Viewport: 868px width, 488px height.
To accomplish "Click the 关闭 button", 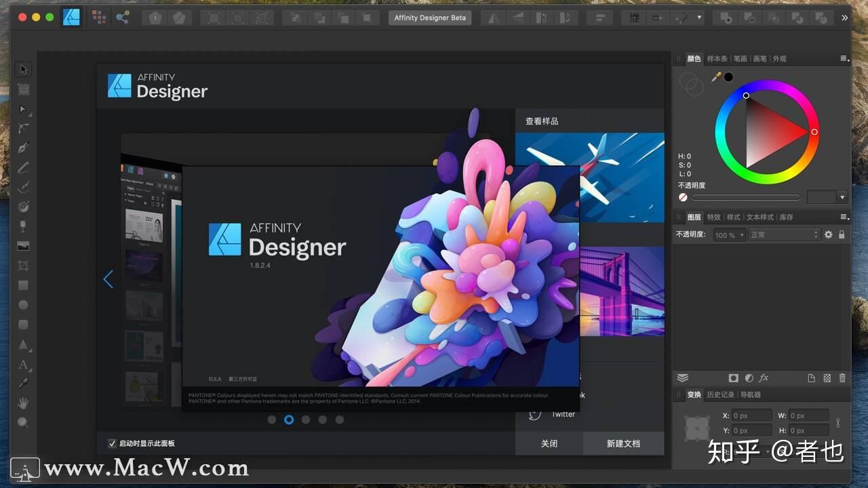I will [549, 443].
